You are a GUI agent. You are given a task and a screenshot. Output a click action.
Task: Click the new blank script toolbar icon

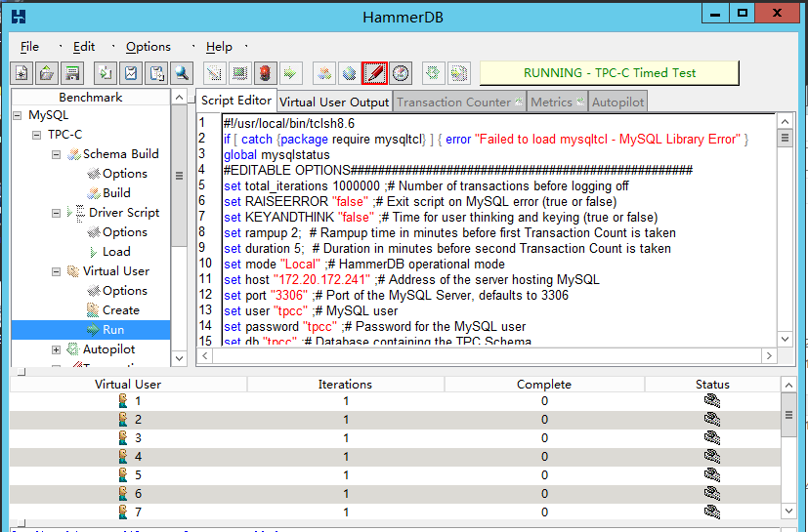click(x=21, y=73)
